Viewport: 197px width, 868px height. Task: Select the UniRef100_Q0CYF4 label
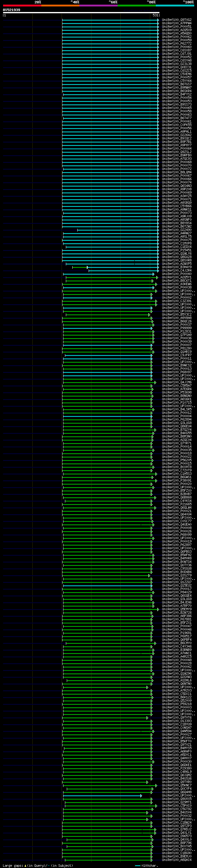click(x=177, y=789)
